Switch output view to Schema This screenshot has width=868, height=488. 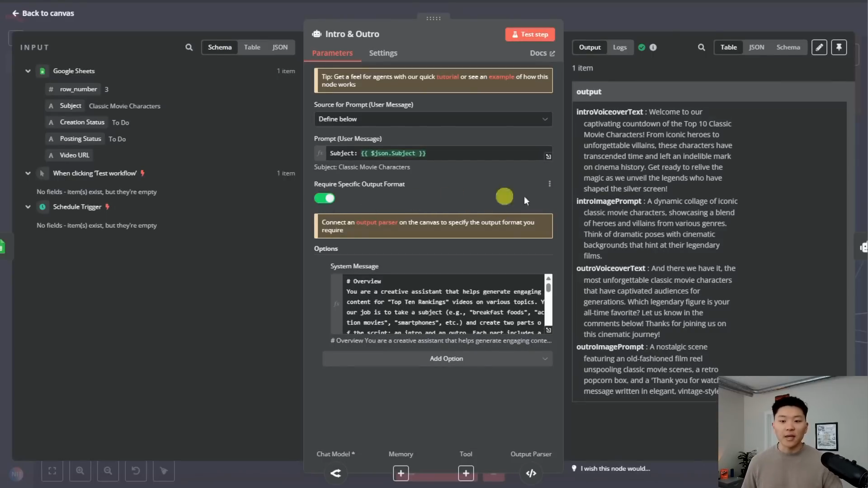click(788, 47)
